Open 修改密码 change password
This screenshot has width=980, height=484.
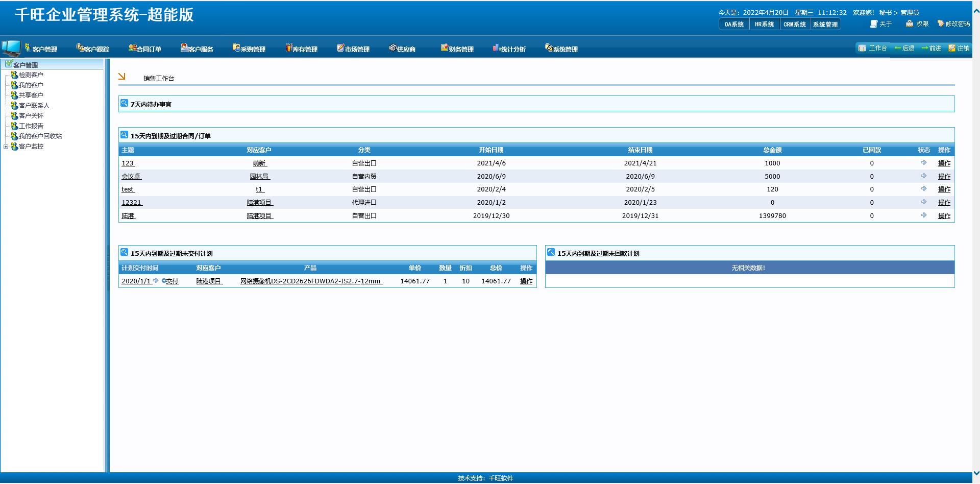(953, 24)
